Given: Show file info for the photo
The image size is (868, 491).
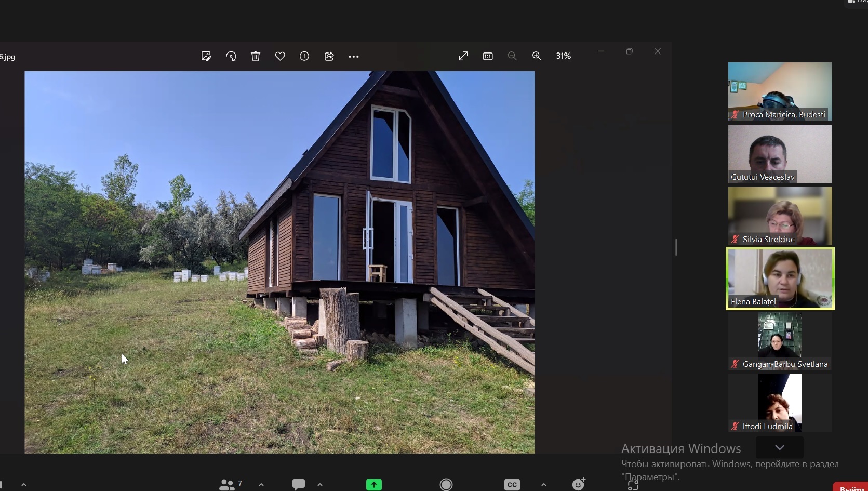Looking at the screenshot, I should click(x=304, y=56).
